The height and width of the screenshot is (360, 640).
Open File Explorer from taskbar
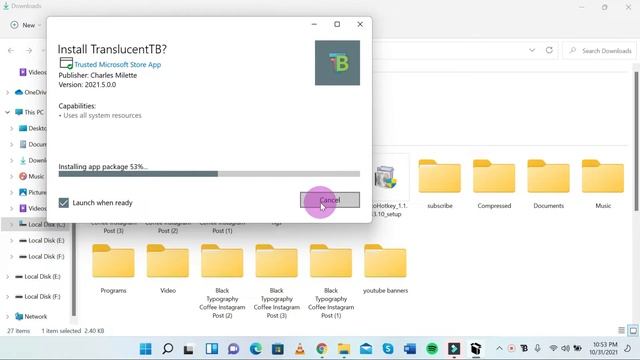click(x=344, y=349)
